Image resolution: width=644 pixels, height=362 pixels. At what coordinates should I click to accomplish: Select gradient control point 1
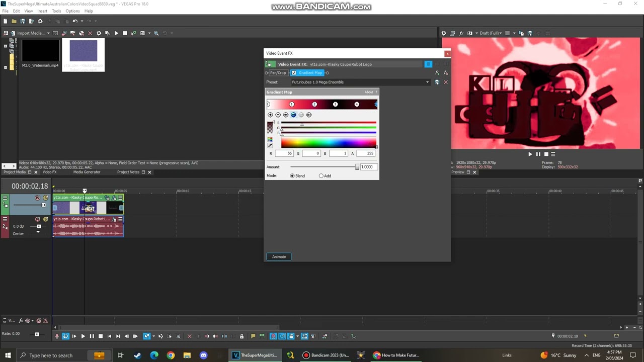(292, 104)
